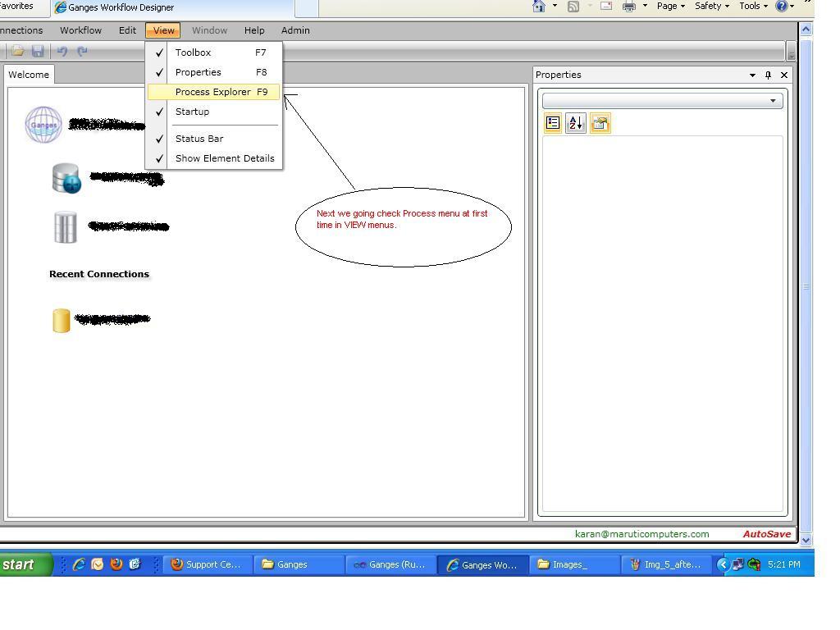Open dropdown arrow next to Home icon
Screen dimensions: 840x630
click(x=555, y=6)
